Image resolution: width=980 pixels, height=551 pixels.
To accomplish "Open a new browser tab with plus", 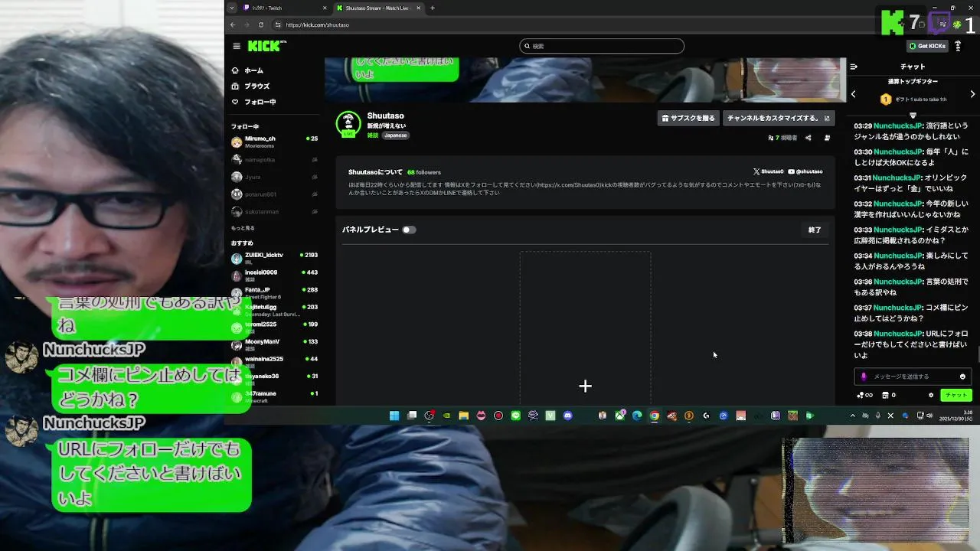I will point(433,8).
